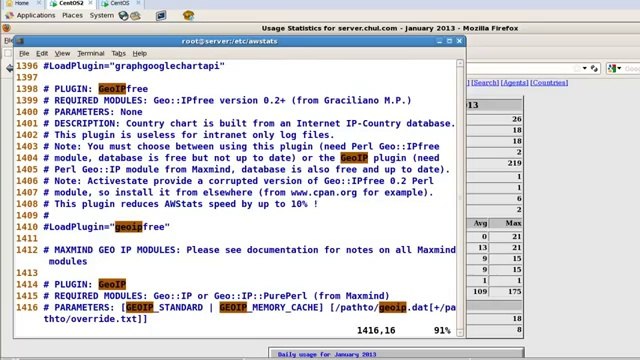Open the Places menu in the GNOME panel
This screenshot has width=640, height=360.
[72, 16]
